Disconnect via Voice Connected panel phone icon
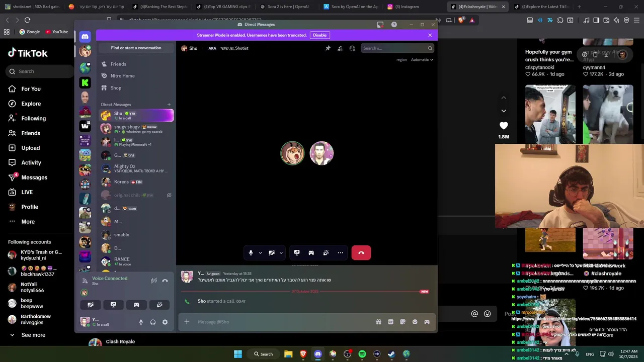Image resolution: width=644 pixels, height=362 pixels. [x=165, y=281]
